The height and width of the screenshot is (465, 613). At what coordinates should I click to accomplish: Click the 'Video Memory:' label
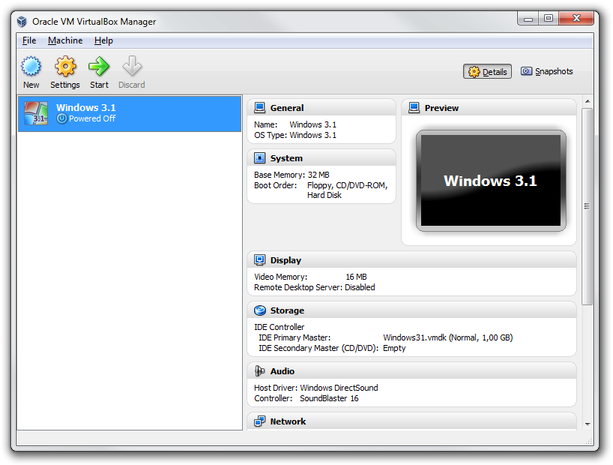coord(281,277)
